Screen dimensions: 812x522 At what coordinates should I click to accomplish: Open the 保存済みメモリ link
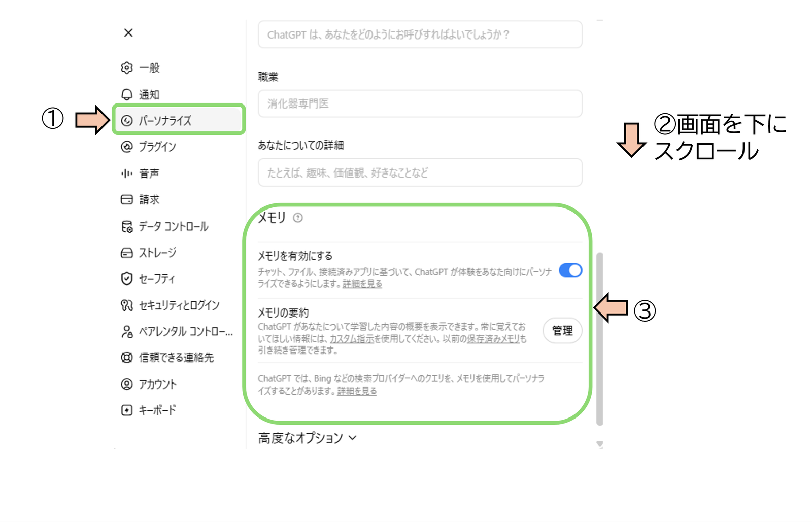click(x=493, y=338)
